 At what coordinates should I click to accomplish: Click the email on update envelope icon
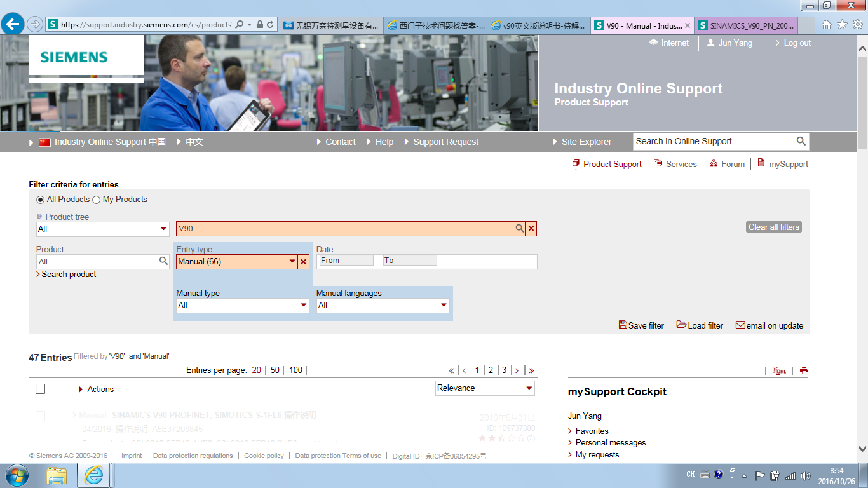click(x=740, y=325)
